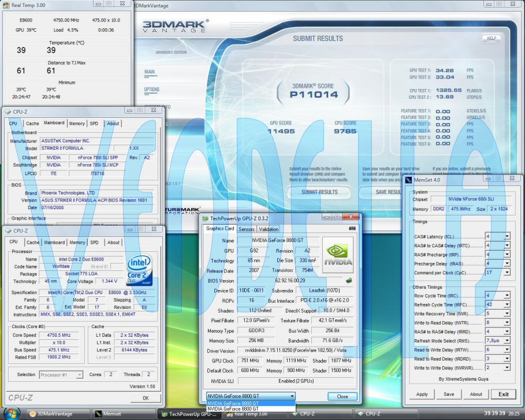The width and height of the screenshot is (525, 420).
Task: Click the motherboard model STRIKER II FORMULA
Action: coord(76,148)
